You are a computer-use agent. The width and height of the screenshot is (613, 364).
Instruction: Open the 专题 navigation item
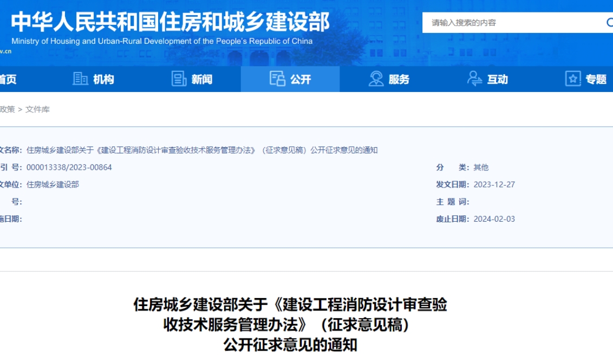tap(586, 80)
